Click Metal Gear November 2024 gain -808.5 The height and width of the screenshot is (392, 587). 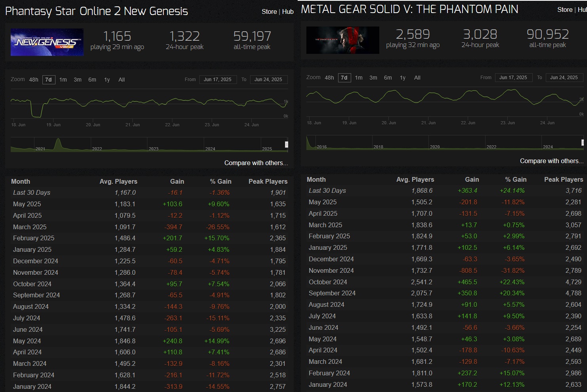tap(468, 270)
